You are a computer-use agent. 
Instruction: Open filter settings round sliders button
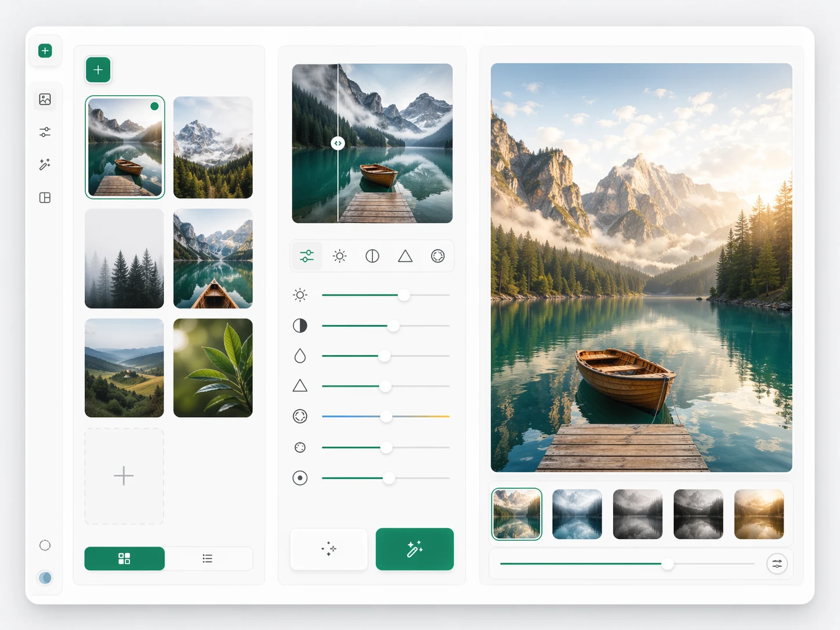777,564
